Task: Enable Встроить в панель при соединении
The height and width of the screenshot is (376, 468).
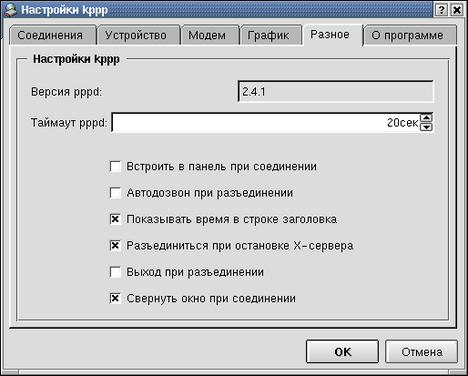Action: coord(115,166)
